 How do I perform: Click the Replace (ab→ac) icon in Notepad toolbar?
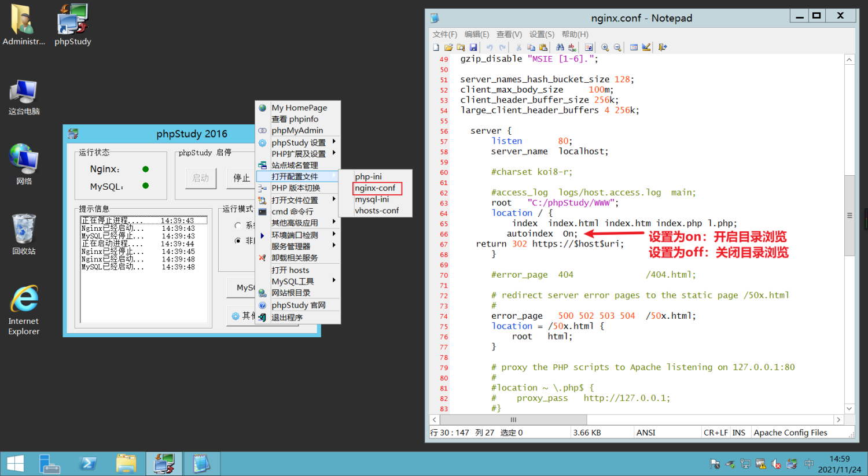pos(572,47)
